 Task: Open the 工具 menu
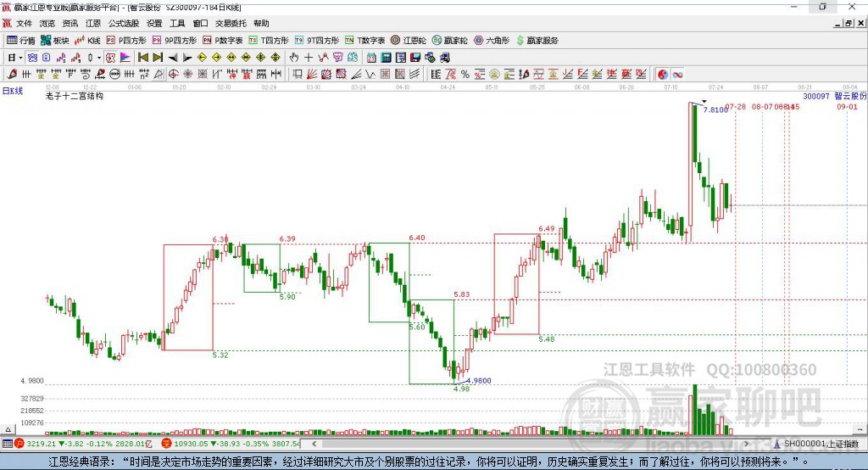point(177,23)
